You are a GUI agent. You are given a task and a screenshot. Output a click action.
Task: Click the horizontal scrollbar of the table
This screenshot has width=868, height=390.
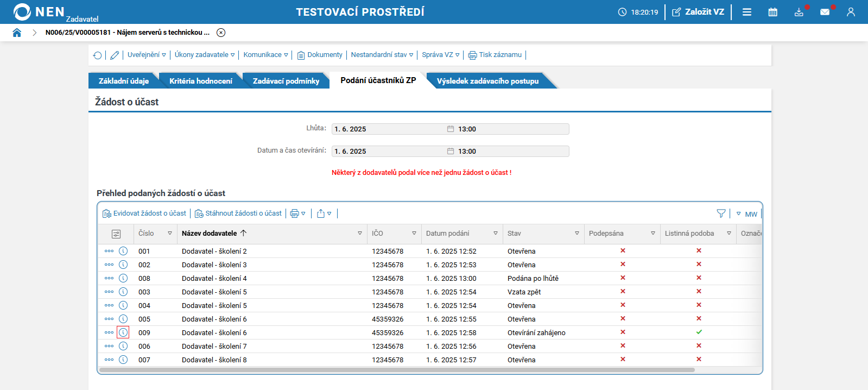tap(397, 370)
